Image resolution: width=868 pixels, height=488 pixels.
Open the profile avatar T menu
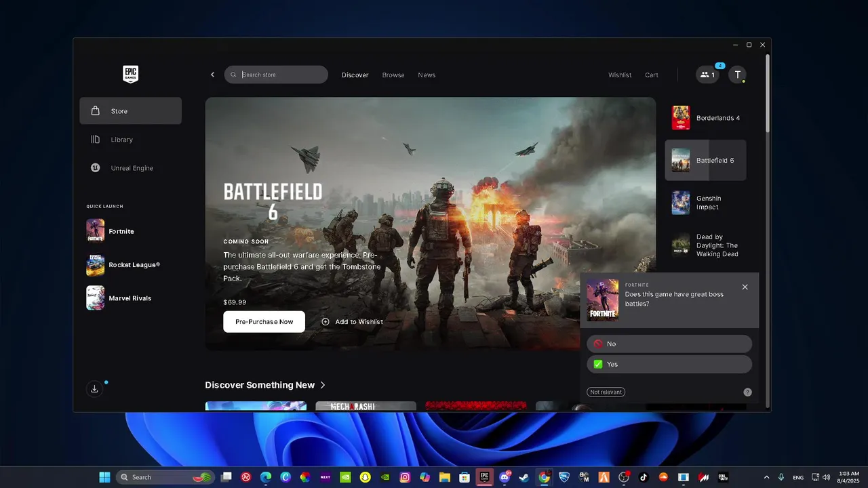click(738, 75)
